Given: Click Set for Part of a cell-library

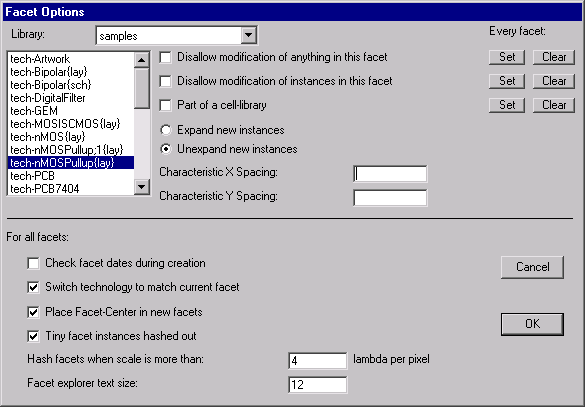Looking at the screenshot, I should tap(507, 105).
